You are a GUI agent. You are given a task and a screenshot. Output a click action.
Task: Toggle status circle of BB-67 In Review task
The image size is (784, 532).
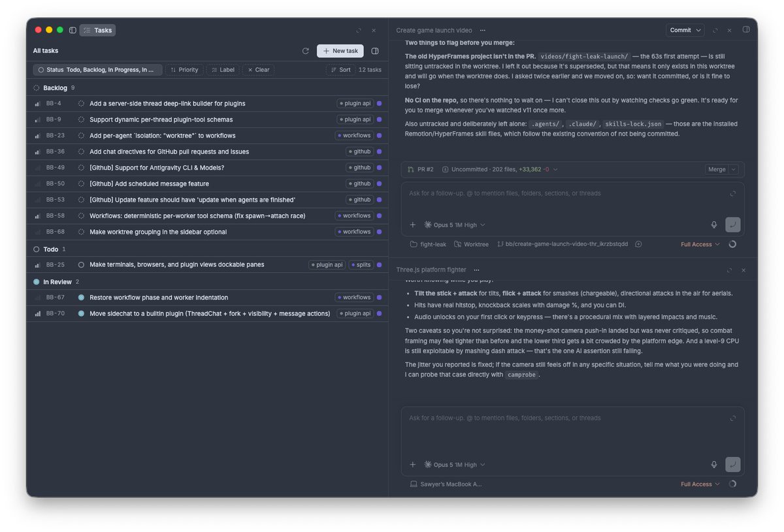(81, 298)
